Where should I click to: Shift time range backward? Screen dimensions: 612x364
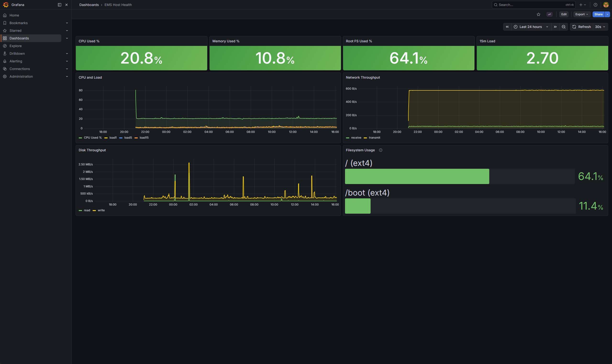click(507, 27)
